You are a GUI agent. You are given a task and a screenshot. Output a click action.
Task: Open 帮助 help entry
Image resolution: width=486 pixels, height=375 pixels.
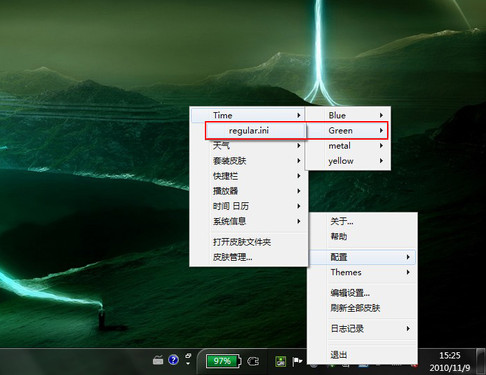point(363,237)
